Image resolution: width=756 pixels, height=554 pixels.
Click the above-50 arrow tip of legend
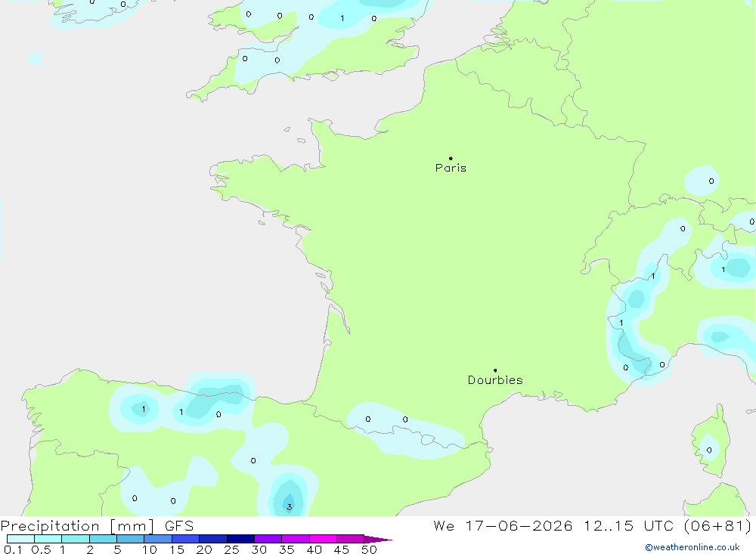point(377,540)
